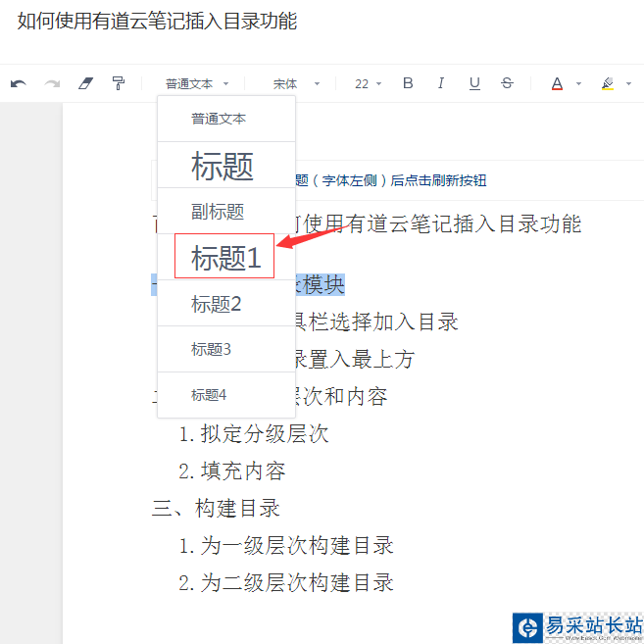Apply the yellow highlight marker icon
Viewport: 644px width, 644px height.
608,83
